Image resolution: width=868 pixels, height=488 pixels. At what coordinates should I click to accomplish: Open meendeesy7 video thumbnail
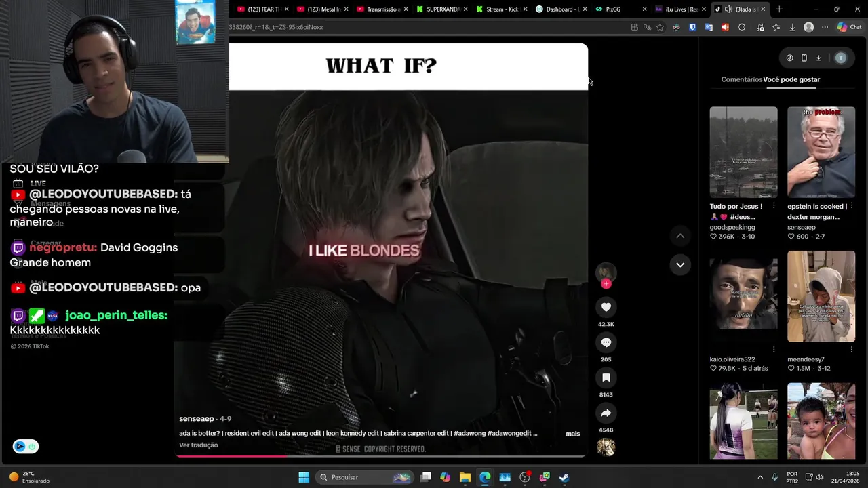click(821, 296)
